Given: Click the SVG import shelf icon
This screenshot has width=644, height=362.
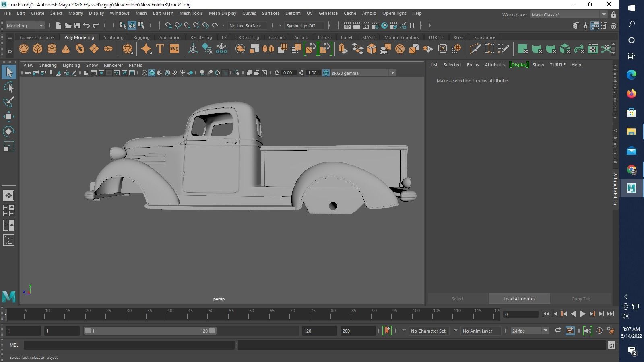Looking at the screenshot, I should pyautogui.click(x=174, y=49).
